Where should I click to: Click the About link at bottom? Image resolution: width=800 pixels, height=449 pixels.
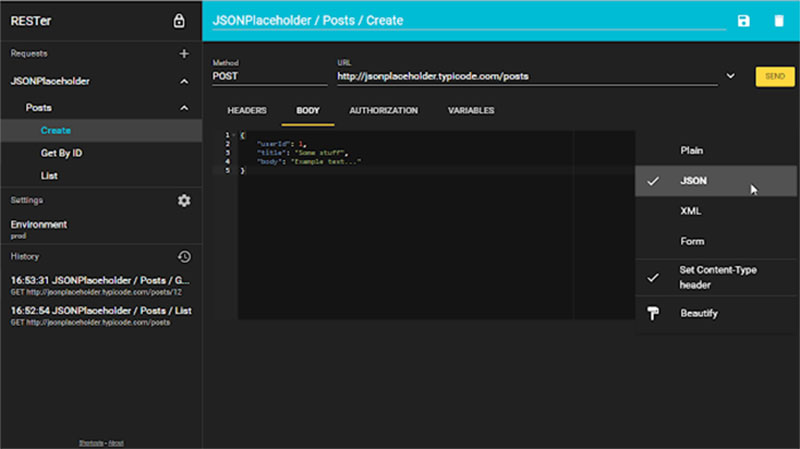click(x=116, y=443)
